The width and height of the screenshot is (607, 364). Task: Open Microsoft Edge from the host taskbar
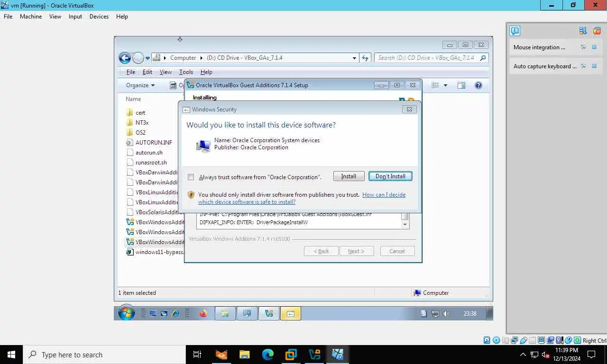[x=268, y=354]
